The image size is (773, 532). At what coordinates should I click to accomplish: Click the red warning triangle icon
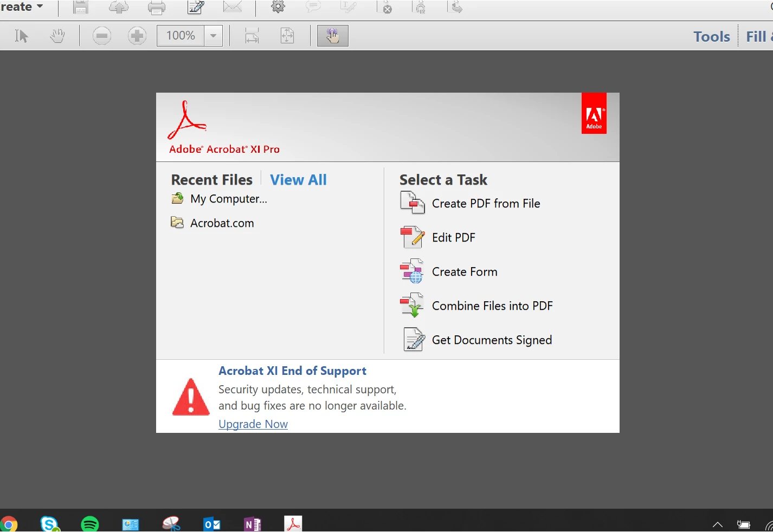[x=191, y=397]
